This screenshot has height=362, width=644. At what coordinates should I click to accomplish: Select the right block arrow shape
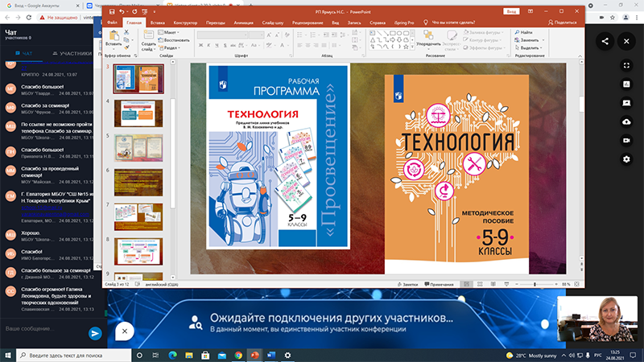tap(392, 39)
